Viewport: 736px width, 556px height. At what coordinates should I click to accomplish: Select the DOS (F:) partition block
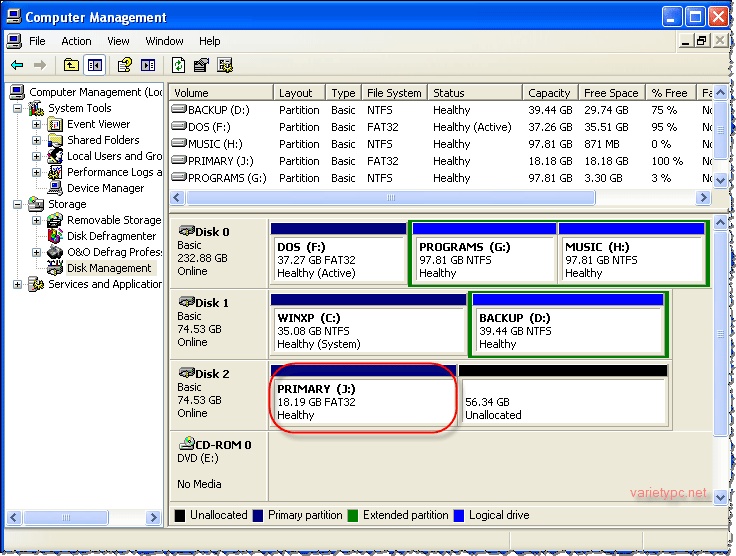click(338, 253)
